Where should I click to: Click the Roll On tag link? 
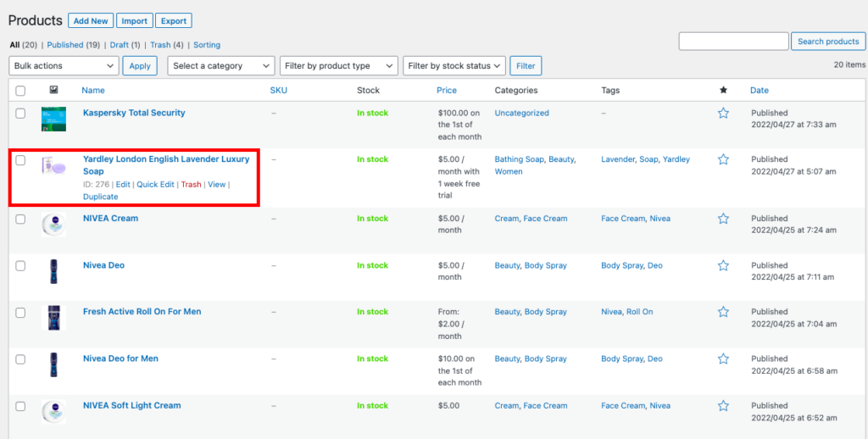click(x=639, y=312)
